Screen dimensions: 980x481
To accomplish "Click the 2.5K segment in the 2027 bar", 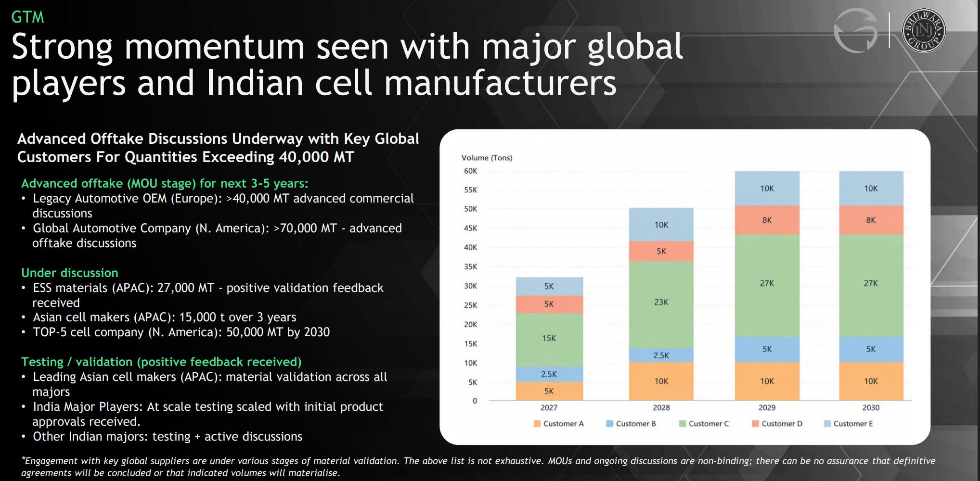I will pyautogui.click(x=549, y=374).
